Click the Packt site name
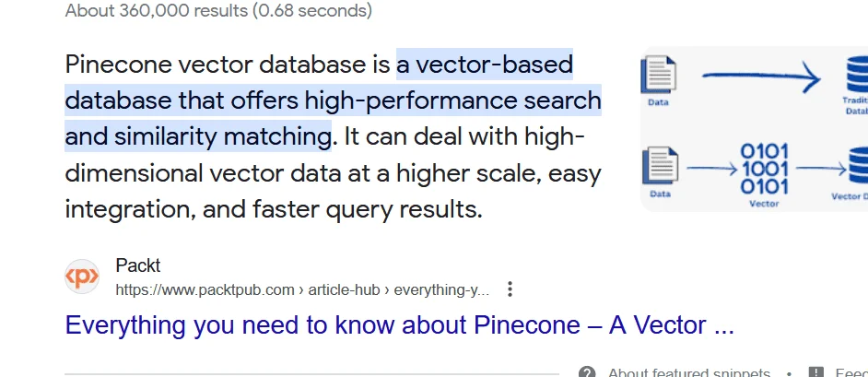868x377 pixels. click(138, 265)
